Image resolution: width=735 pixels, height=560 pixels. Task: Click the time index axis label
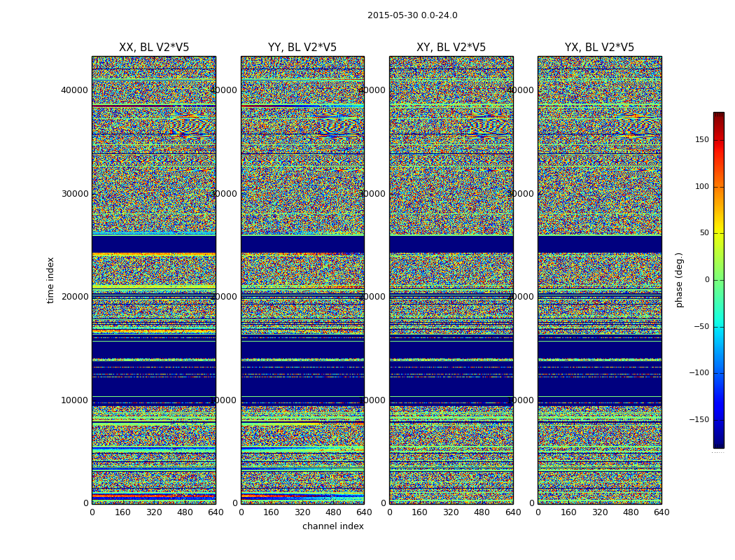[50, 280]
